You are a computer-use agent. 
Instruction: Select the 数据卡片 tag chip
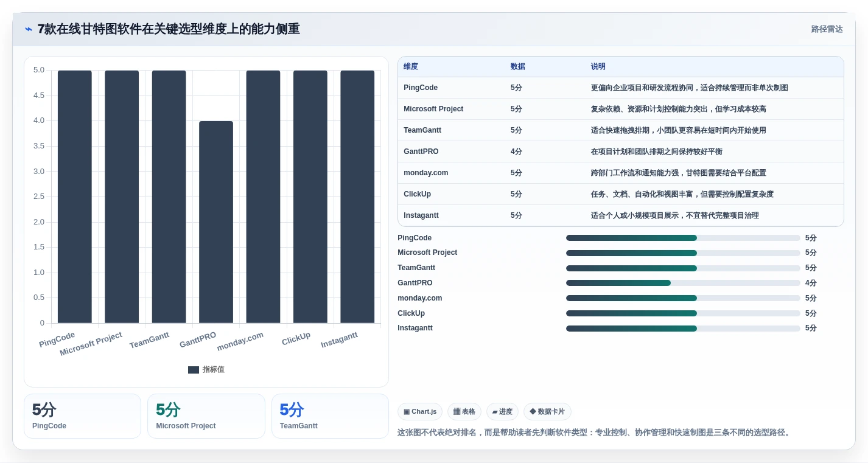(547, 412)
